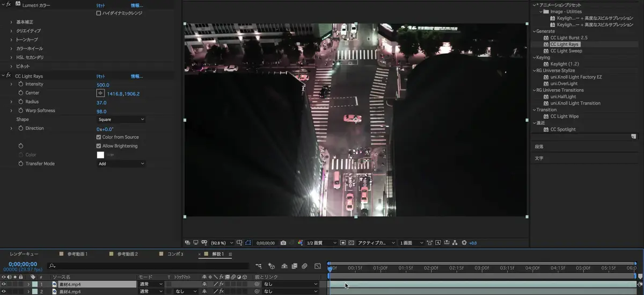
Task: Click the white Color swatch
Action: (100, 155)
